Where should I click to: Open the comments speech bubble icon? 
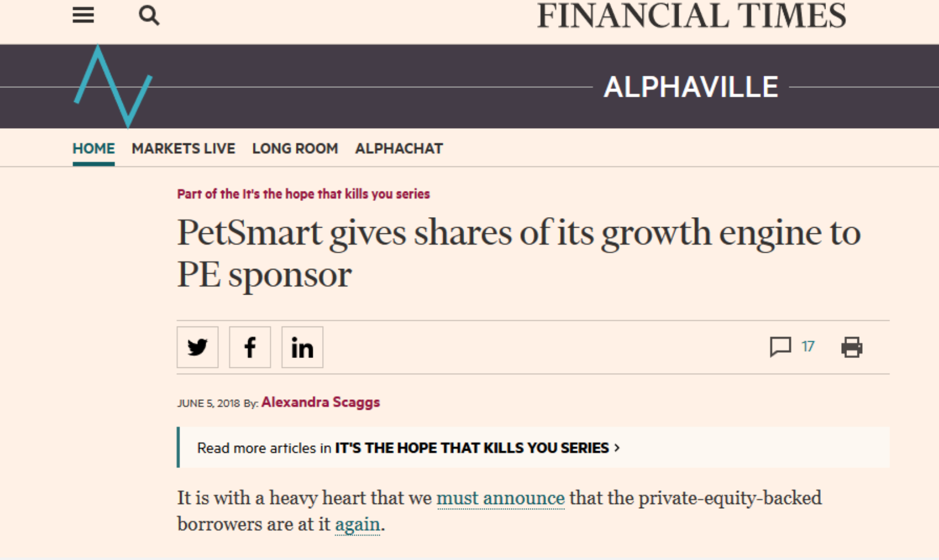(780, 347)
